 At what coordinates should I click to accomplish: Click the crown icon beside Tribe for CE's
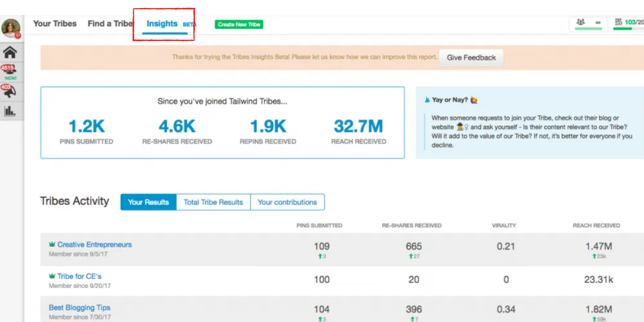click(52, 276)
